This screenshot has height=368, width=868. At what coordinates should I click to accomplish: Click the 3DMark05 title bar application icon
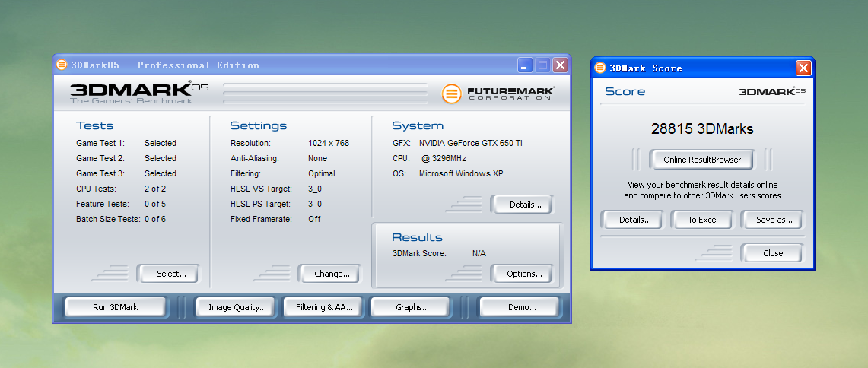[x=62, y=65]
